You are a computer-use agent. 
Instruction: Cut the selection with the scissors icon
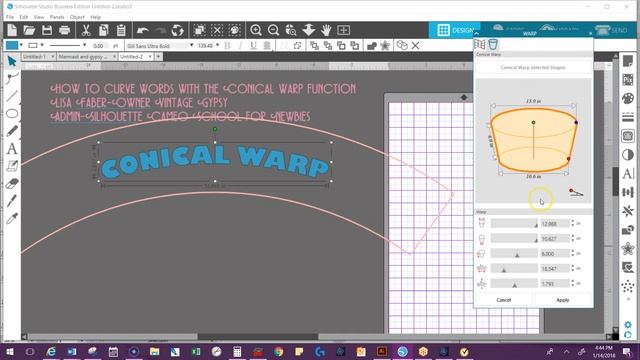point(86,30)
